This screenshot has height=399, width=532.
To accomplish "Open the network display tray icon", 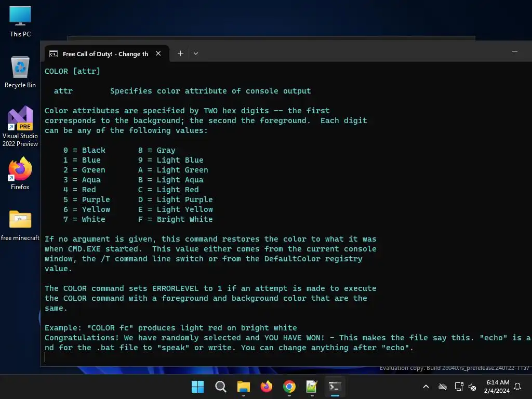I will [x=459, y=387].
